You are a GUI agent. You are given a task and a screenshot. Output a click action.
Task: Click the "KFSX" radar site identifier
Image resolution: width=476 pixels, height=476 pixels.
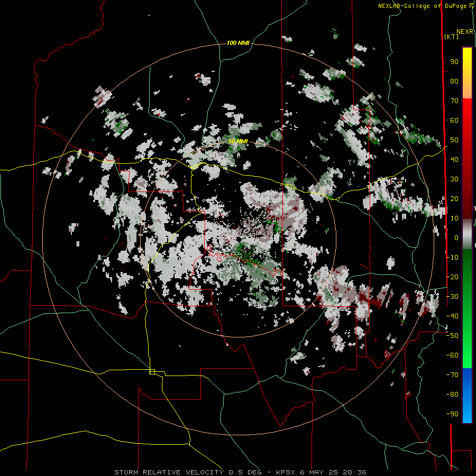(286, 472)
